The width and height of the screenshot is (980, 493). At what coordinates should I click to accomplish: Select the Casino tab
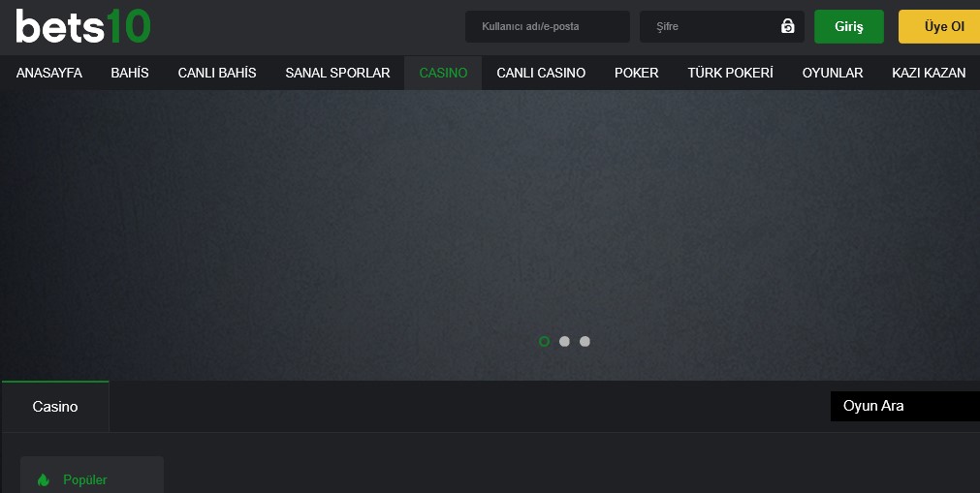point(55,407)
